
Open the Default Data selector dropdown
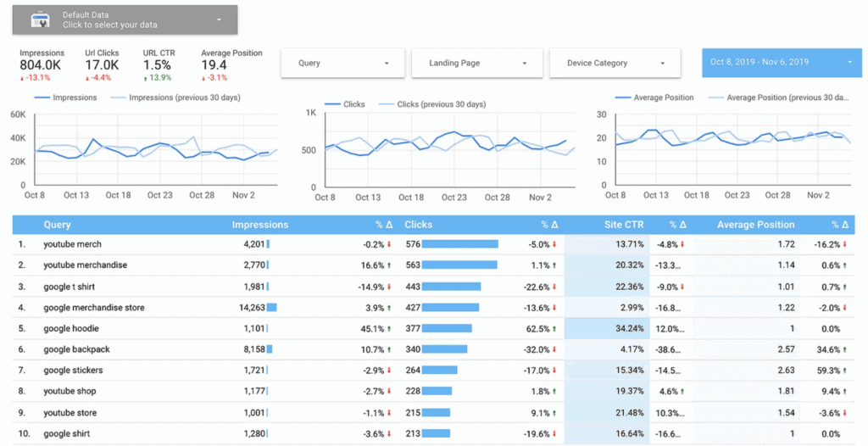tap(125, 20)
